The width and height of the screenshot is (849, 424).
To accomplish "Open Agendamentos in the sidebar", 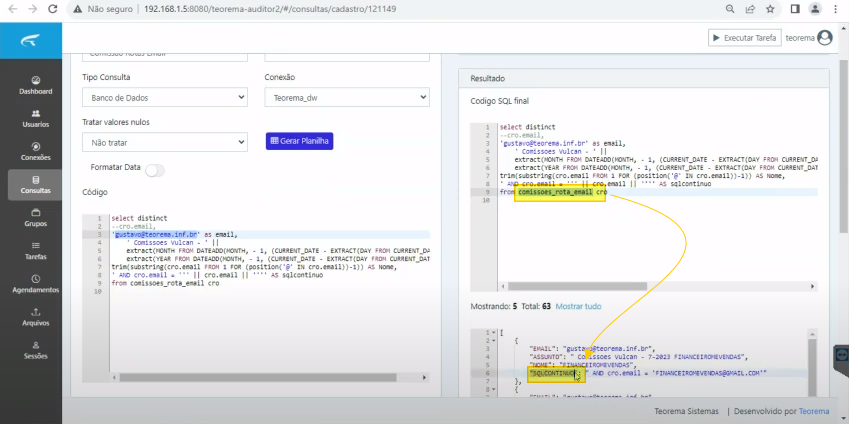I will point(36,284).
